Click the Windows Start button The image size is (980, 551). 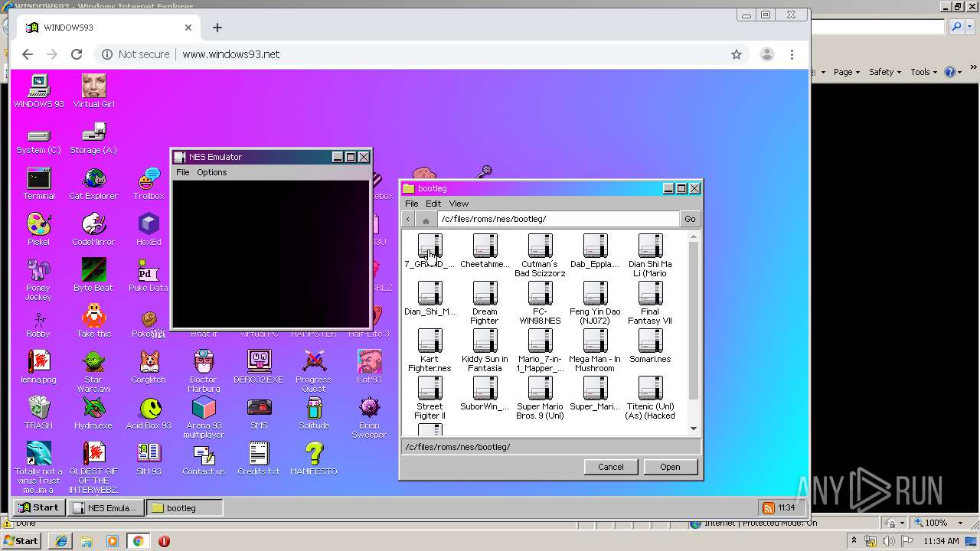[21, 540]
